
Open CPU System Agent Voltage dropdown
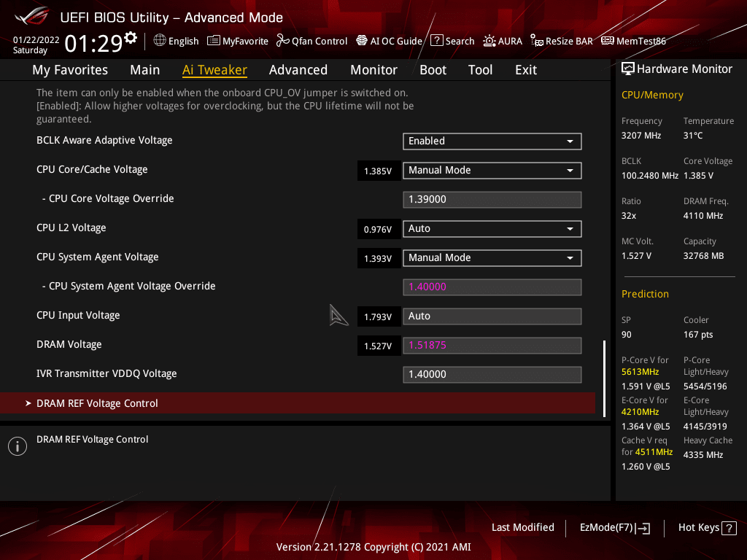click(x=492, y=258)
